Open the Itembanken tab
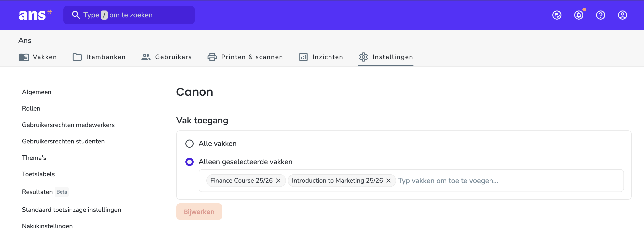This screenshot has height=228, width=644. click(x=99, y=57)
